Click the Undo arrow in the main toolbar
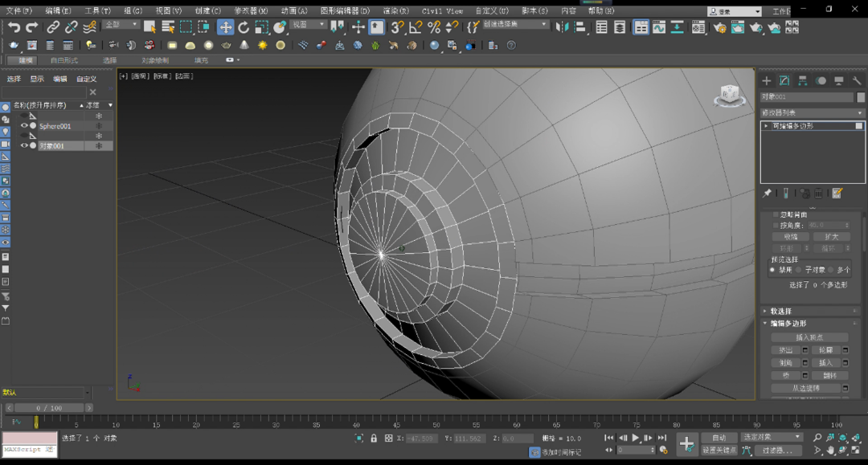 [14, 27]
